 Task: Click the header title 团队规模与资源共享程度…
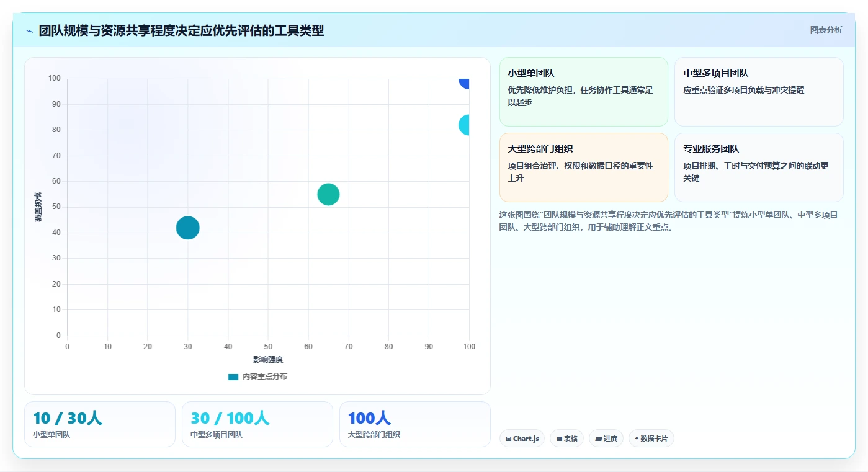[181, 30]
